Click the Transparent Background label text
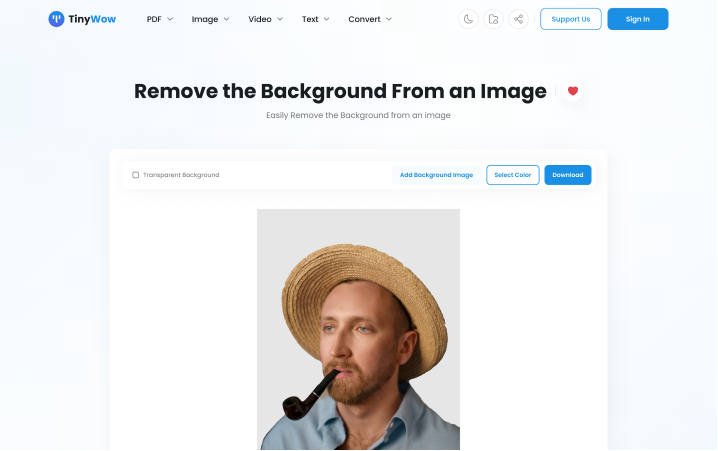This screenshot has width=718, height=451. tap(181, 175)
